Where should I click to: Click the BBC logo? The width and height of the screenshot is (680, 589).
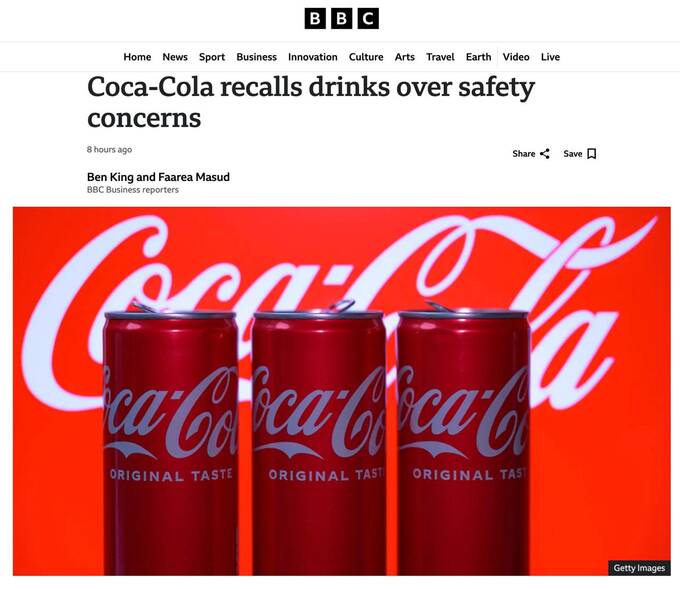click(x=341, y=19)
